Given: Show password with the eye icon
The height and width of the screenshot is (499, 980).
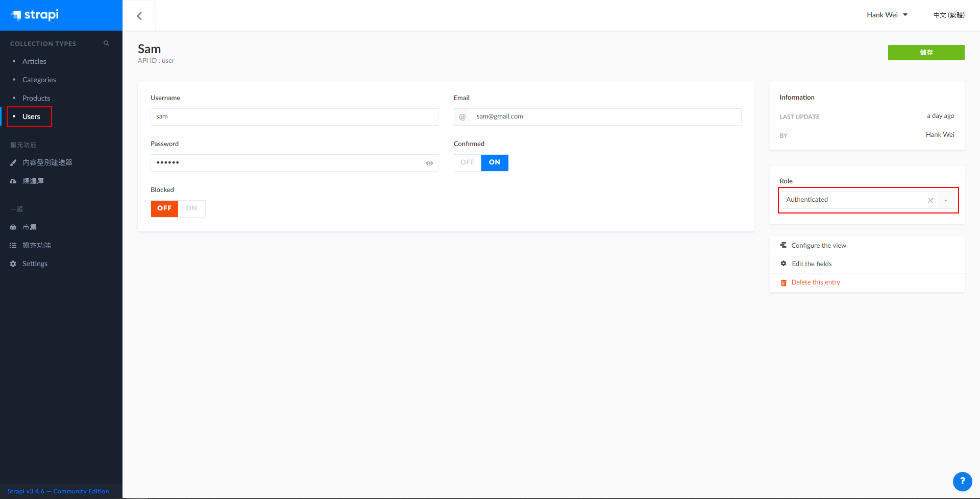Looking at the screenshot, I should pos(429,163).
